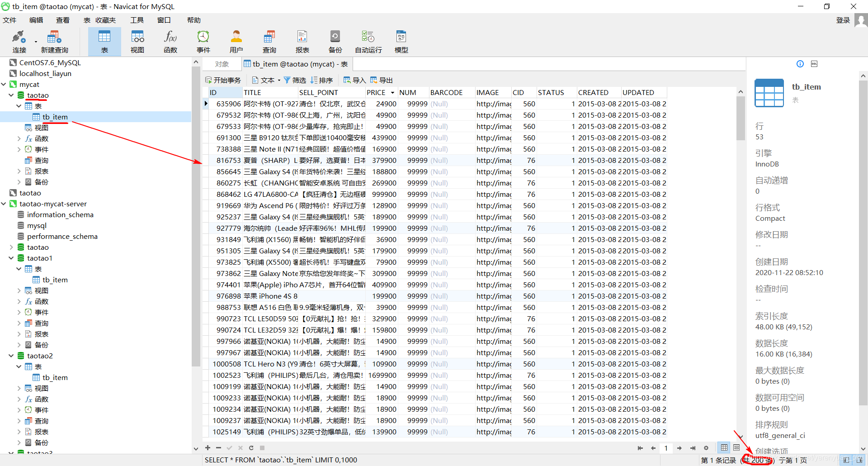Screen dimensions: 868x466
Task: Select the 表 (Table) toolbar button
Action: pos(104,42)
